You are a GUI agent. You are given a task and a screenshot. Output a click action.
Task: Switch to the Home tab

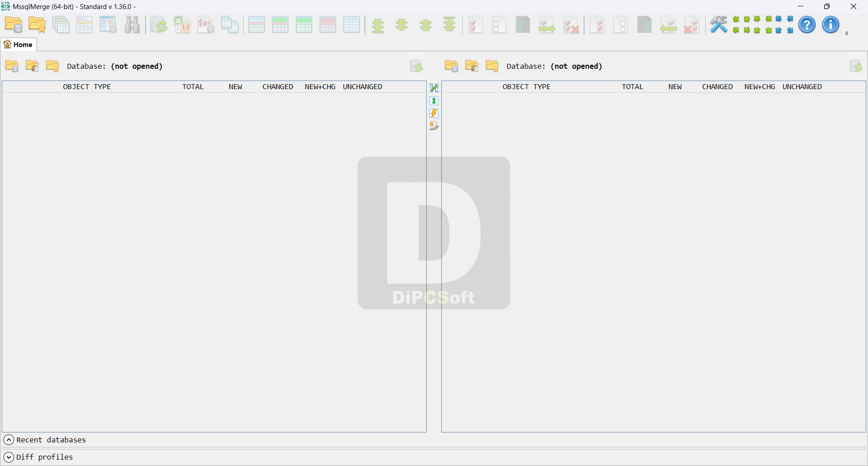19,44
